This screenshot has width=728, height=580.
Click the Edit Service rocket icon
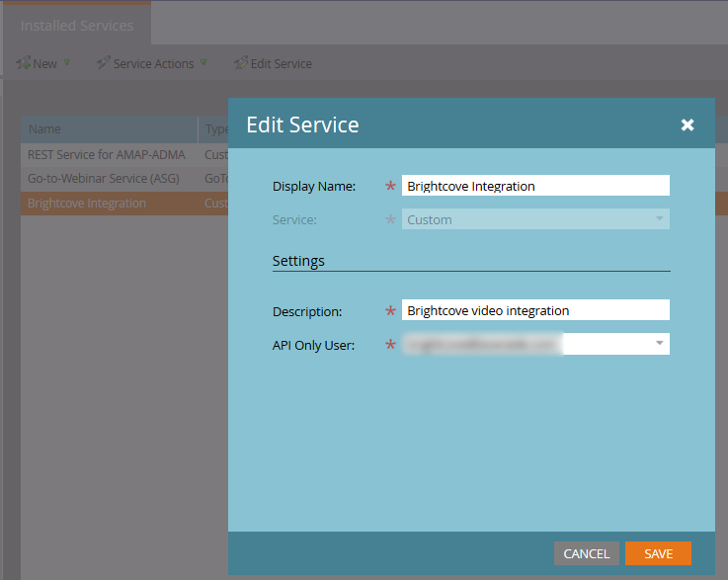point(240,62)
